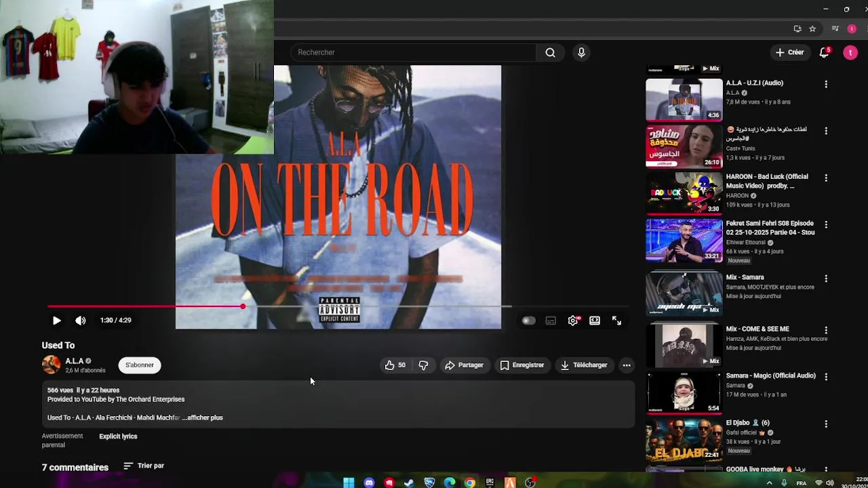The height and width of the screenshot is (488, 868).
Task: Open HAROON - Bad Luck video title
Action: point(767,181)
